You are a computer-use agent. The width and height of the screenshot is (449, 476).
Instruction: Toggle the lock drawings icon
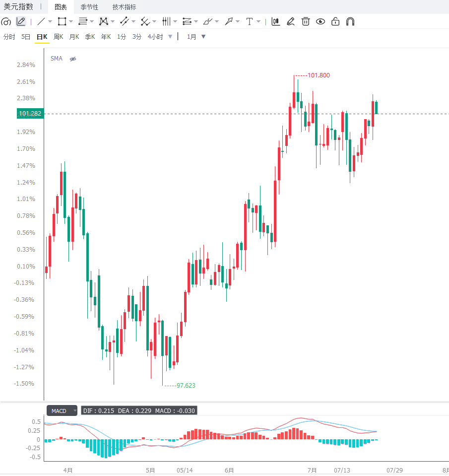[335, 21]
